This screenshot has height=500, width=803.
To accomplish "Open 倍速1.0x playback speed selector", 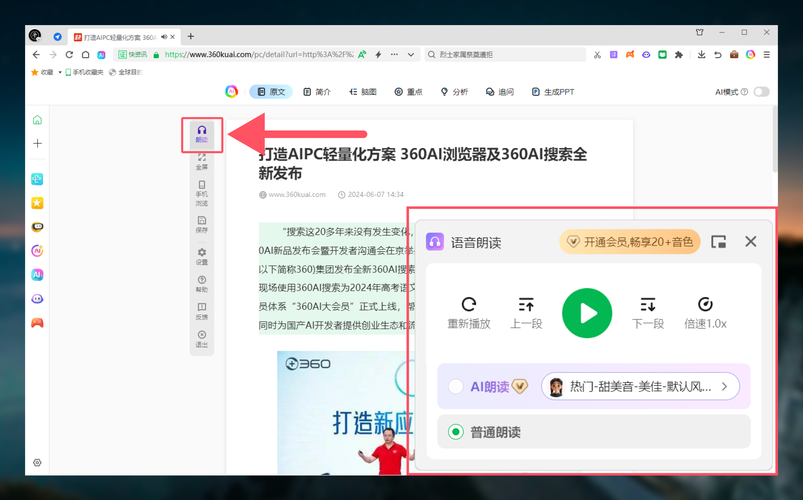I will click(x=705, y=313).
